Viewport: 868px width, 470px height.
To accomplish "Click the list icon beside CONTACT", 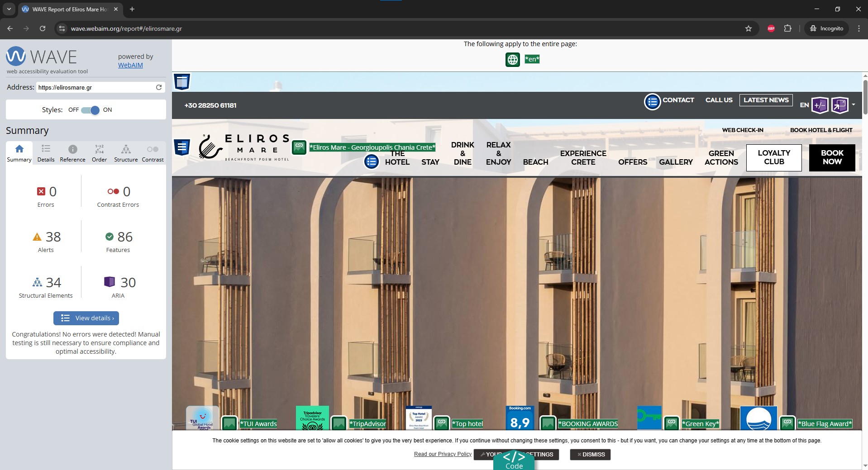I will [652, 102].
